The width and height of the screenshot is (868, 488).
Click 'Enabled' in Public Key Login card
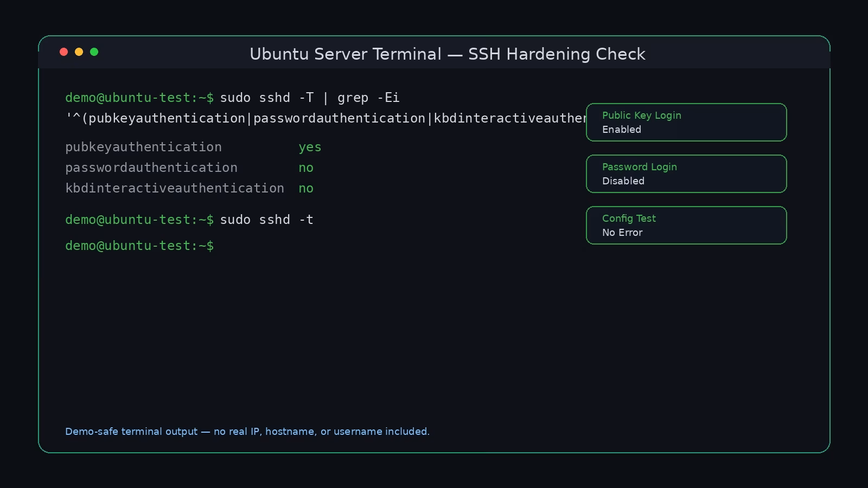tap(622, 130)
